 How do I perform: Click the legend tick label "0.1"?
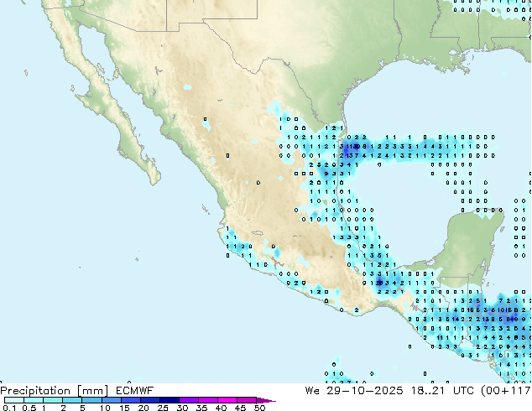[9, 408]
